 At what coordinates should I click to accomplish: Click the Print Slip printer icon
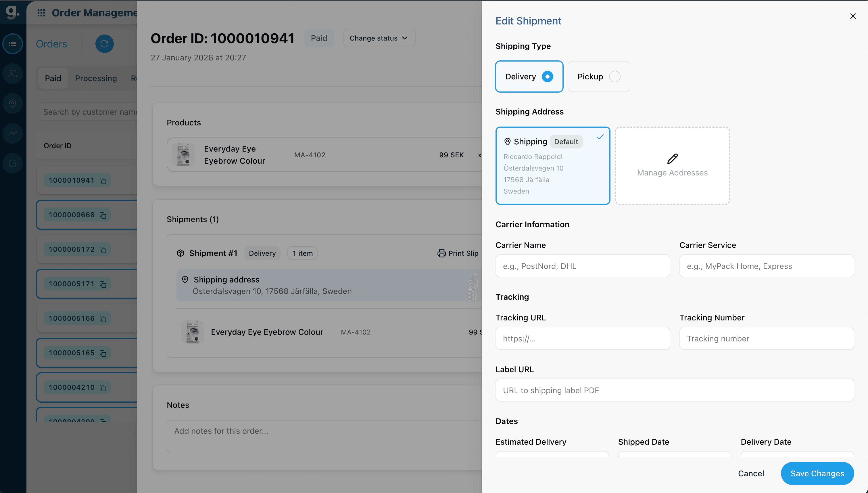pos(441,253)
